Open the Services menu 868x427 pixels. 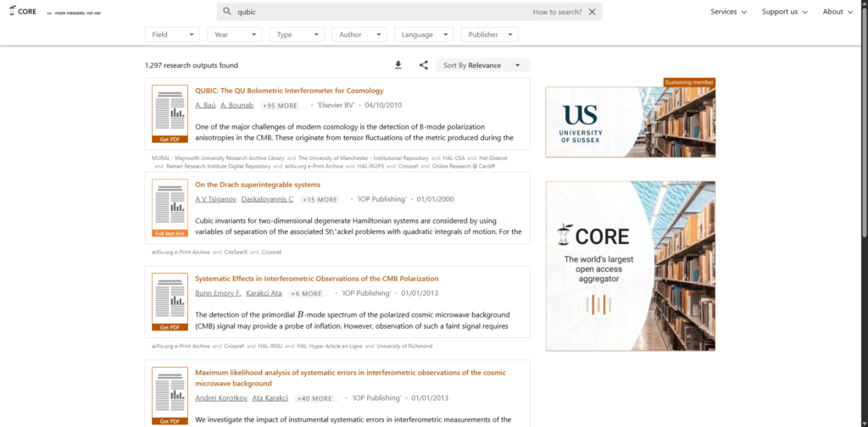(728, 12)
